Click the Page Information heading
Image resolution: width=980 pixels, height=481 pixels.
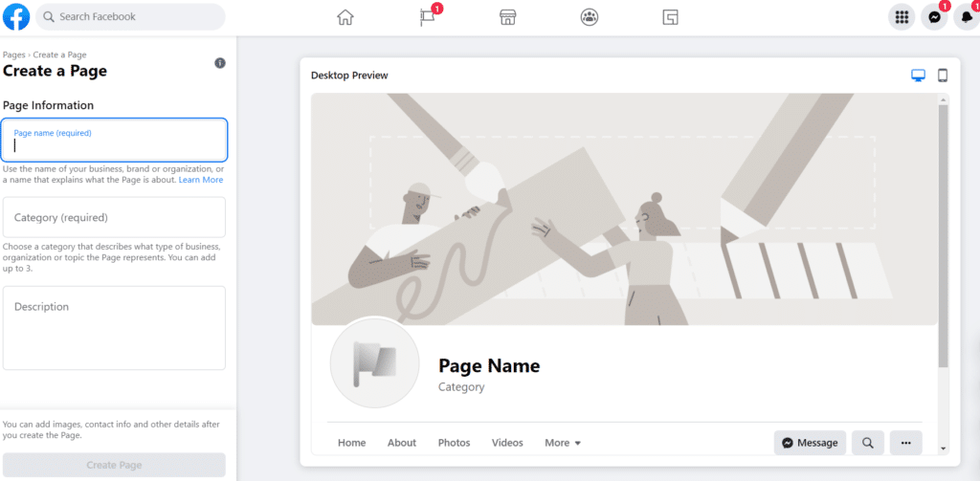[48, 105]
